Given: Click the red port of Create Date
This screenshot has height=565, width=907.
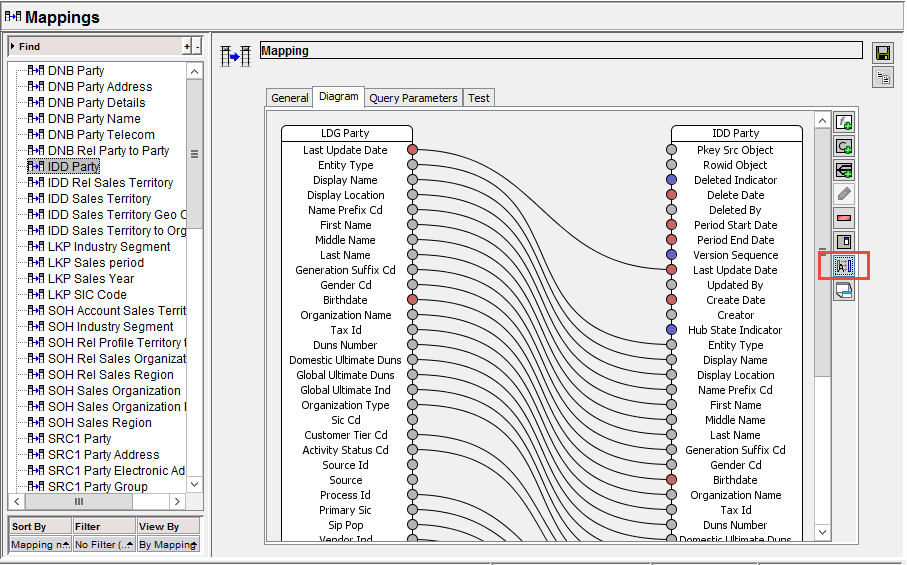Looking at the screenshot, I should 671,300.
